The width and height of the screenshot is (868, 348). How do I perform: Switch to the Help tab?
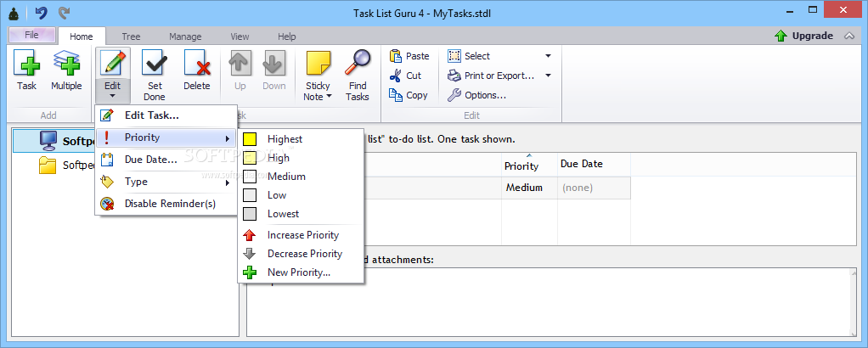pyautogui.click(x=287, y=36)
